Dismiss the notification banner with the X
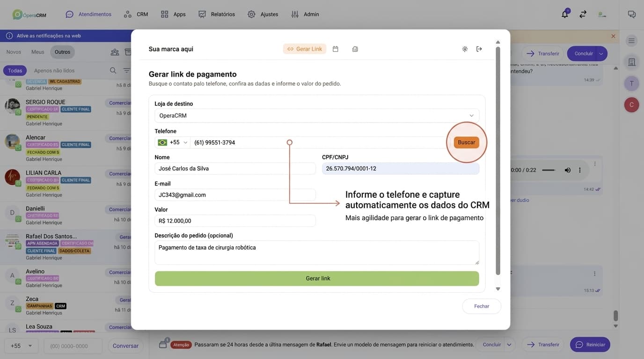The image size is (644, 359). click(x=613, y=36)
